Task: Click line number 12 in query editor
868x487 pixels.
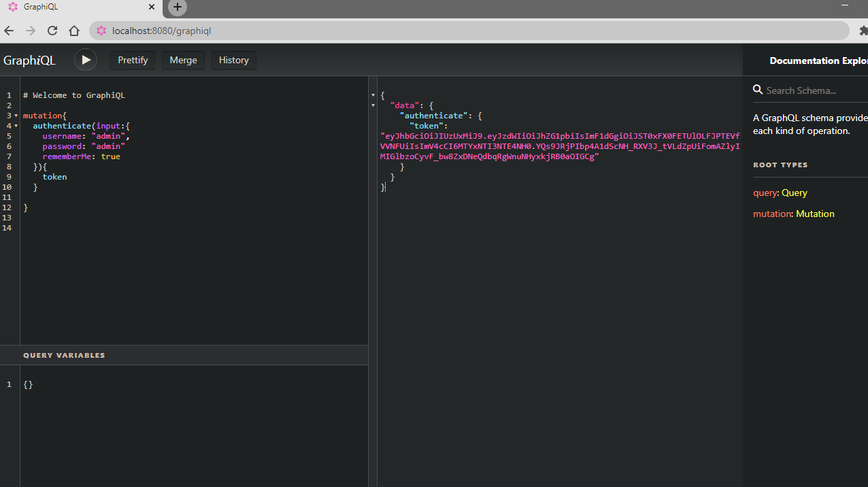Action: click(7, 207)
